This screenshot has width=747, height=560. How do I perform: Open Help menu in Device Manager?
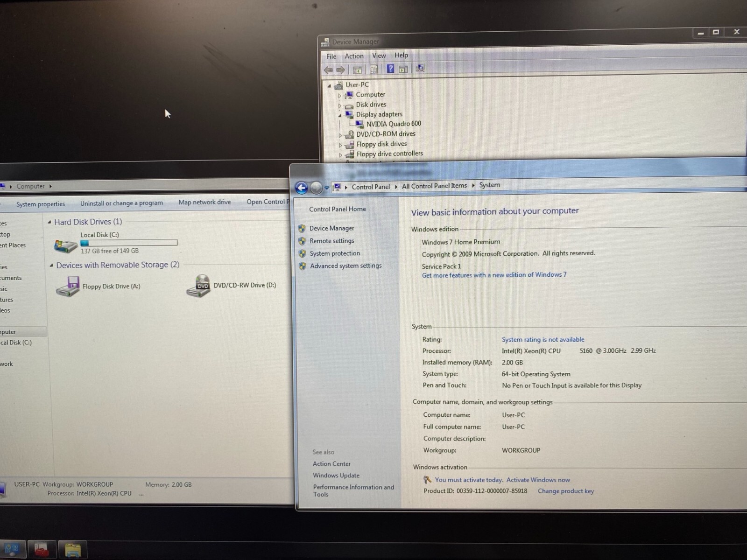(401, 55)
